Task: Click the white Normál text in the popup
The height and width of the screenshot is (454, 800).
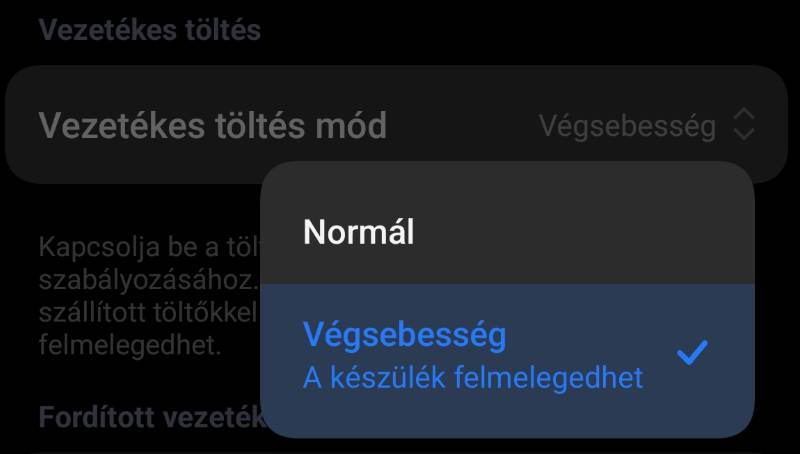Action: [x=358, y=232]
